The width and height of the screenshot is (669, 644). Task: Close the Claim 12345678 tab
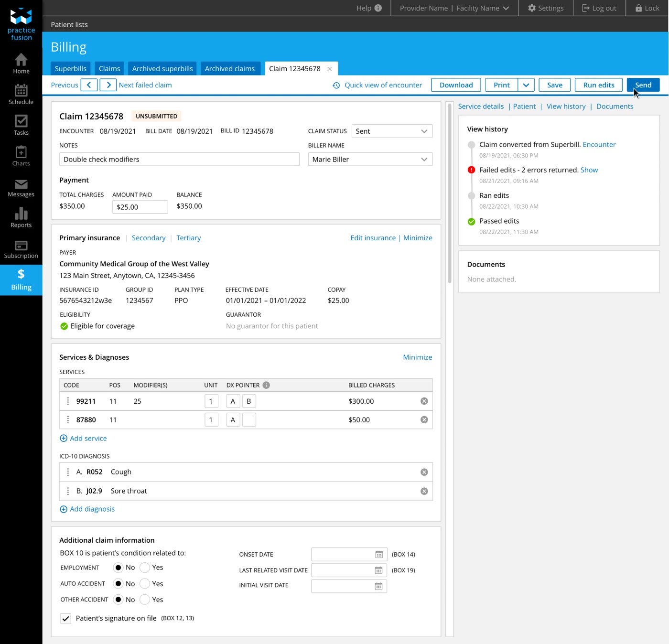329,69
